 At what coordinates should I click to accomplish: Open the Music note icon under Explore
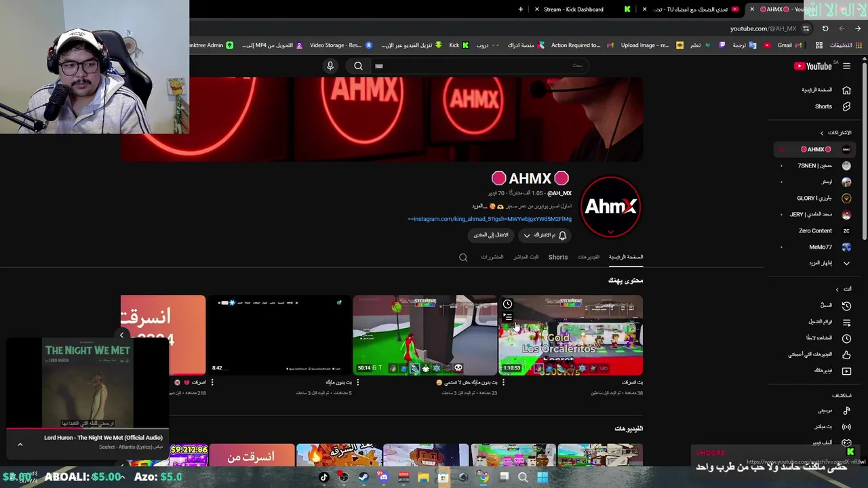tap(846, 410)
